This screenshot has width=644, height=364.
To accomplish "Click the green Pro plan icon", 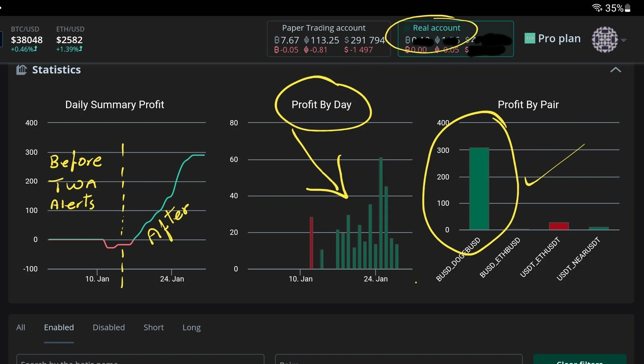I will (529, 38).
